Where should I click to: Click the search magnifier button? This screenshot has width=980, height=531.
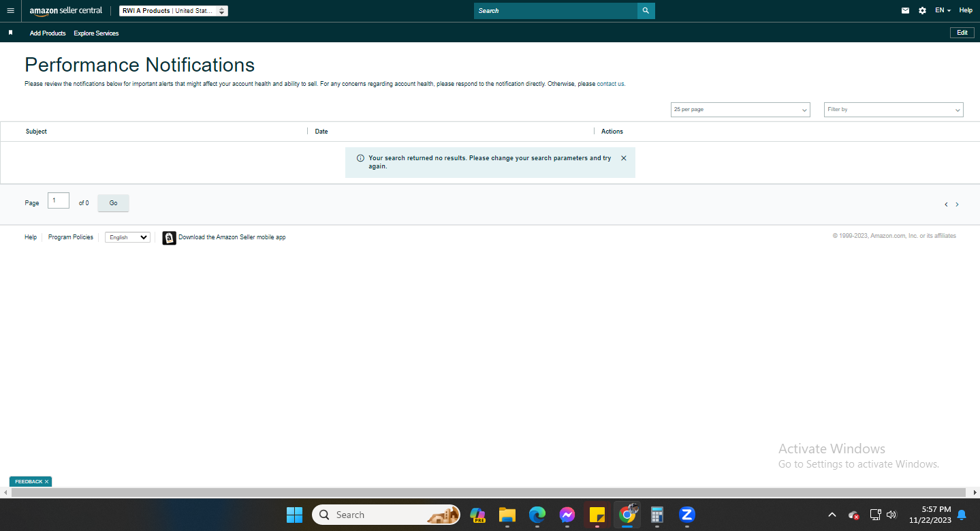pos(646,11)
